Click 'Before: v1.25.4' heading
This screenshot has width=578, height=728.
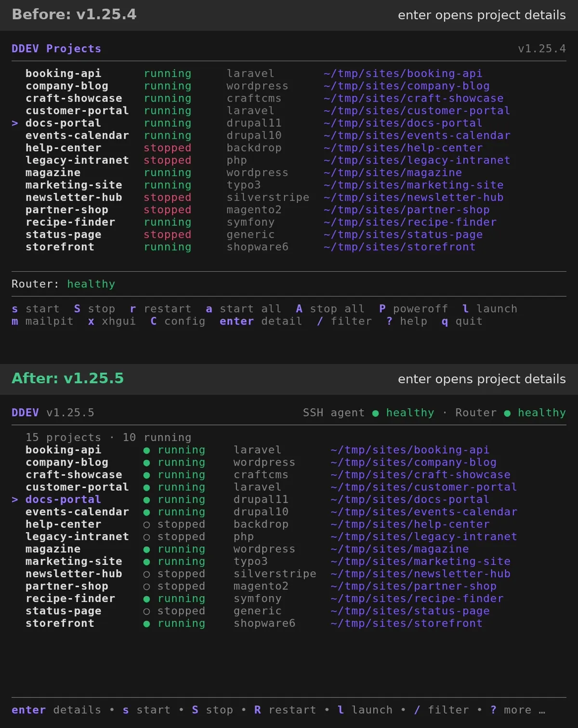point(74,14)
